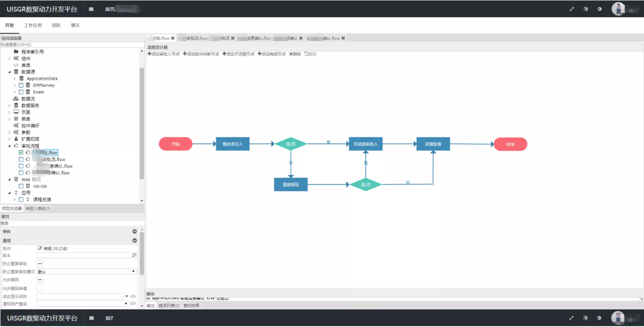Select the gears icon beside 控件偏好
The width and height of the screenshot is (644, 327).
[x=16, y=125]
